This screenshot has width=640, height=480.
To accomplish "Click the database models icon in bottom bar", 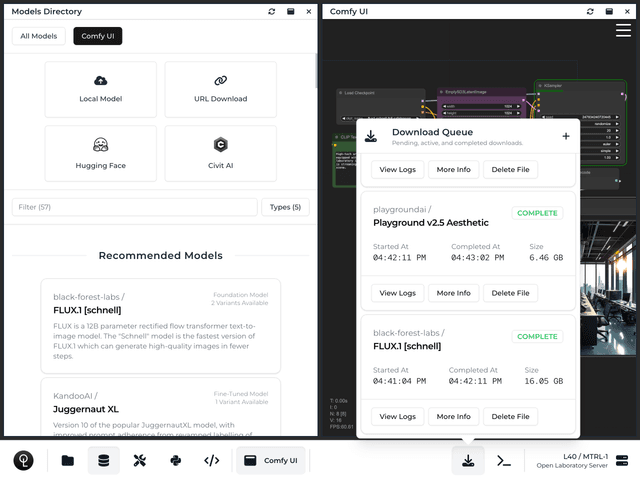I will point(103,461).
